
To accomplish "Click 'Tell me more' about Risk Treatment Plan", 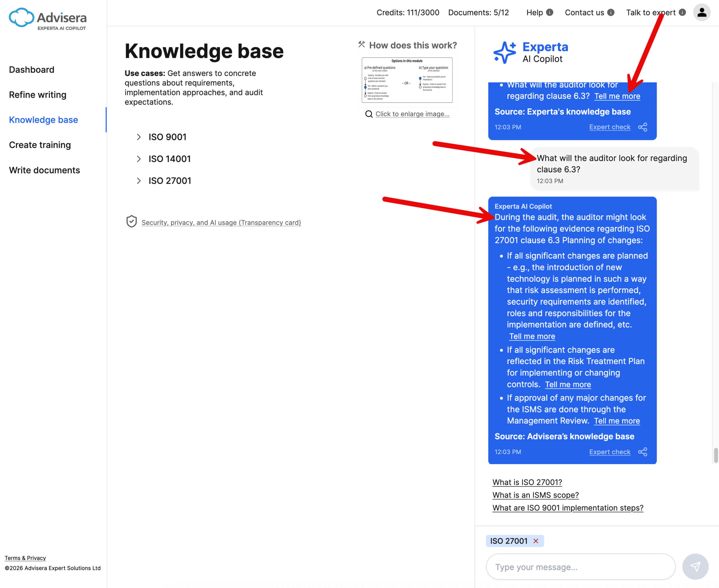I will [568, 384].
